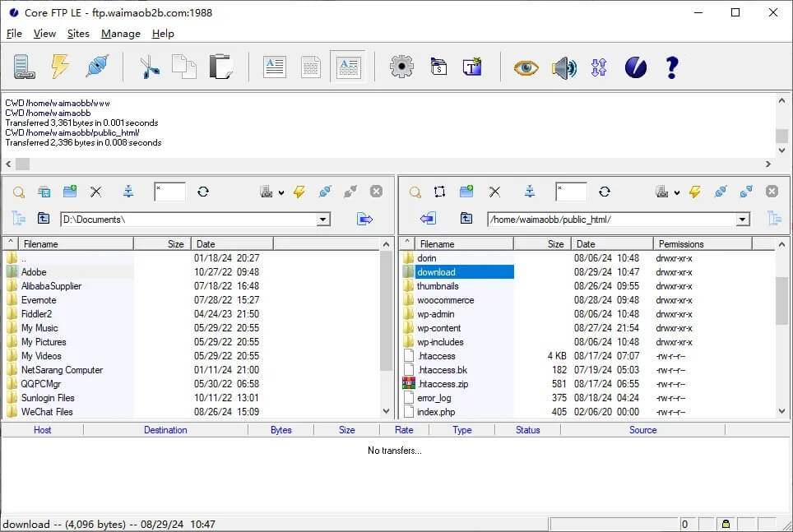This screenshot has width=793, height=532.
Task: Toggle the sound speaker icon
Action: point(563,67)
